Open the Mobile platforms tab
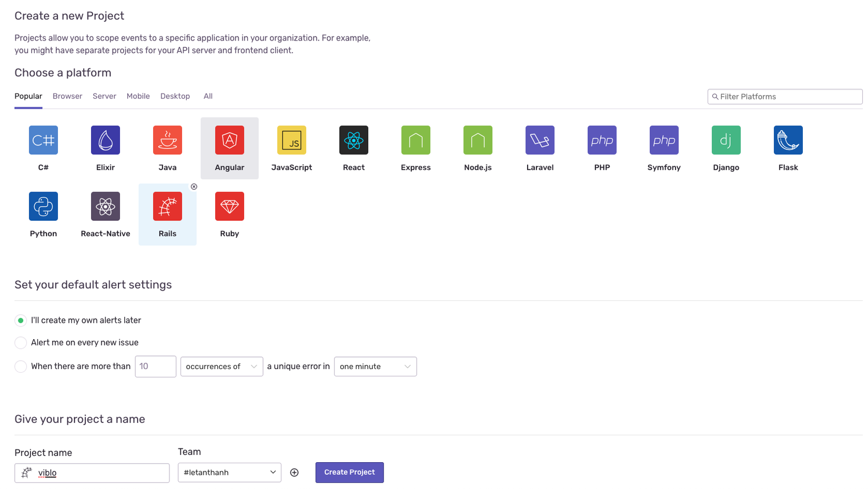868x489 pixels. (x=138, y=96)
